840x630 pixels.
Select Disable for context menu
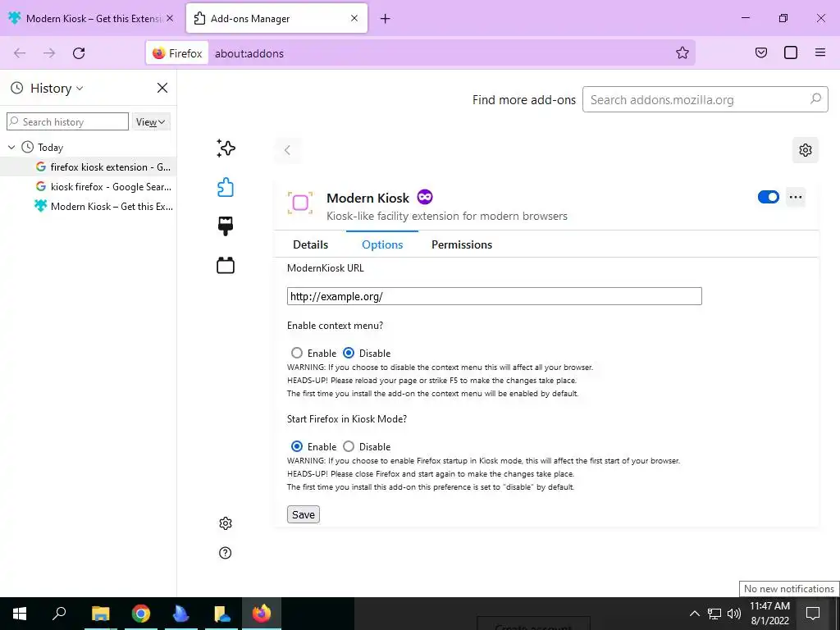[x=349, y=353]
